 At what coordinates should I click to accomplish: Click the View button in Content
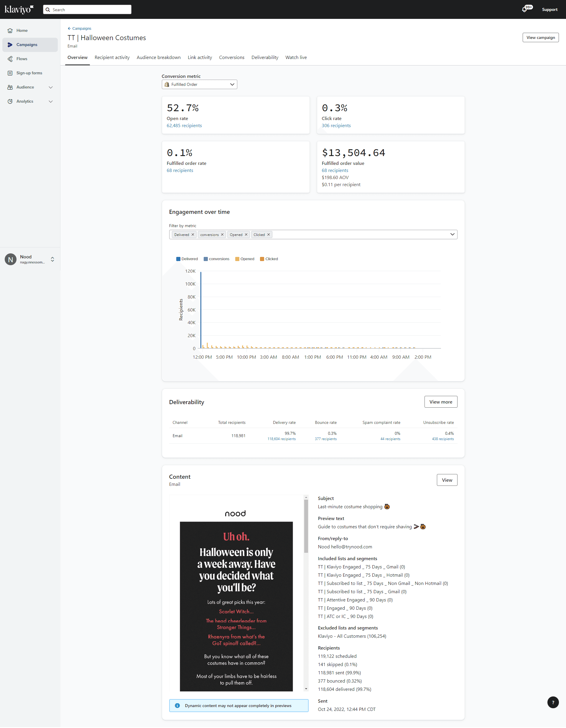pyautogui.click(x=447, y=480)
